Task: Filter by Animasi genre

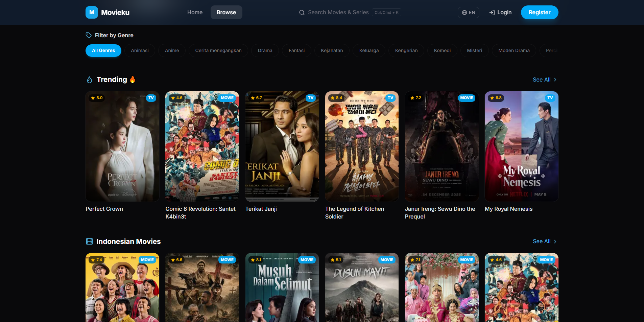Action: point(140,50)
